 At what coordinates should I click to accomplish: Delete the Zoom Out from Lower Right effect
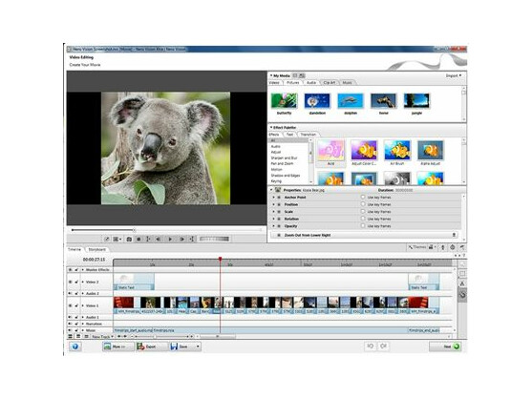pyautogui.click(x=454, y=235)
